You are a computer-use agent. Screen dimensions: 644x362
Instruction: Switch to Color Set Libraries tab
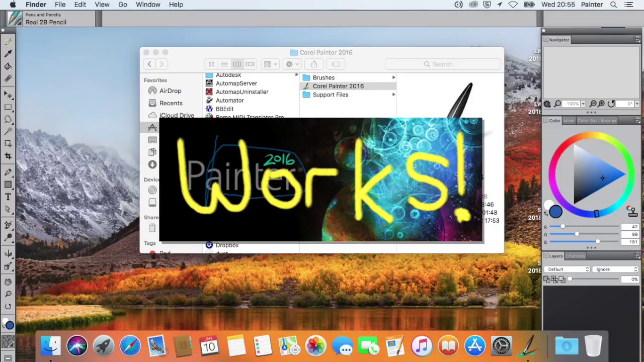click(x=597, y=121)
